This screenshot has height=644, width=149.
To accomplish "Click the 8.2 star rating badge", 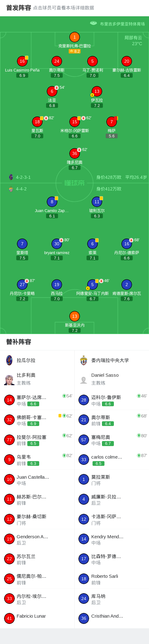I will pos(75,51).
